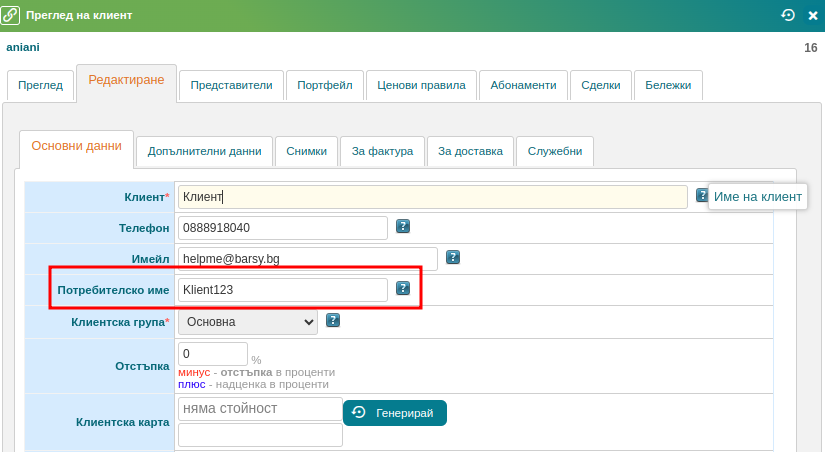Open the Допълнителни данни sub-tab

[x=205, y=152]
